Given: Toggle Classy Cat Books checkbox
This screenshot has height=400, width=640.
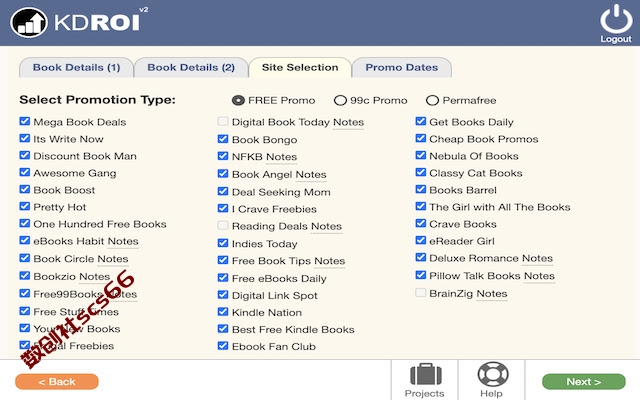Looking at the screenshot, I should (421, 172).
